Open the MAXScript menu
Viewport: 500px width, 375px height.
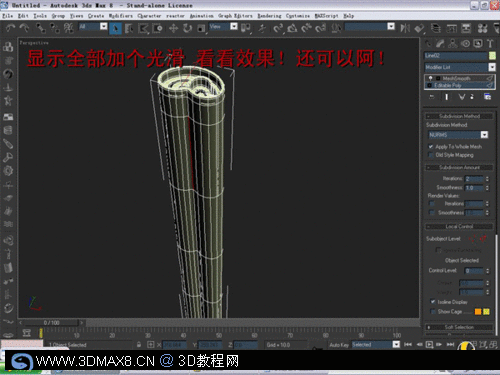click(326, 16)
